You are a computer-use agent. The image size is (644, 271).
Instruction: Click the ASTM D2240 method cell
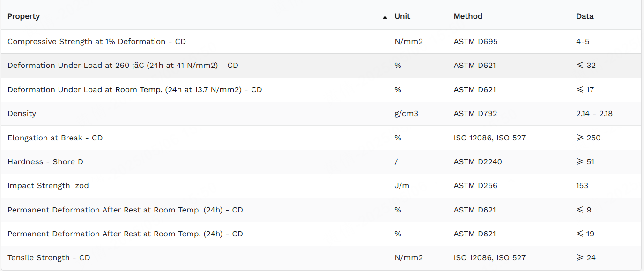click(x=478, y=162)
